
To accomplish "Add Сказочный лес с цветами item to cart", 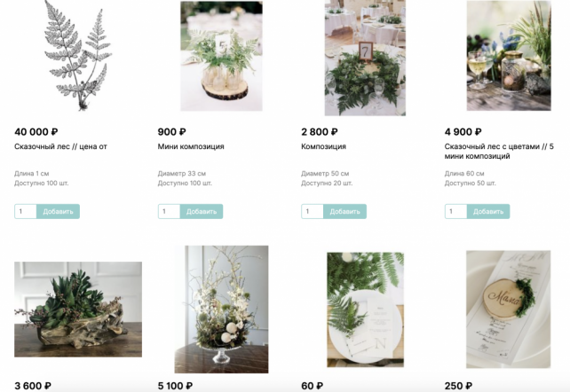I will point(488,211).
